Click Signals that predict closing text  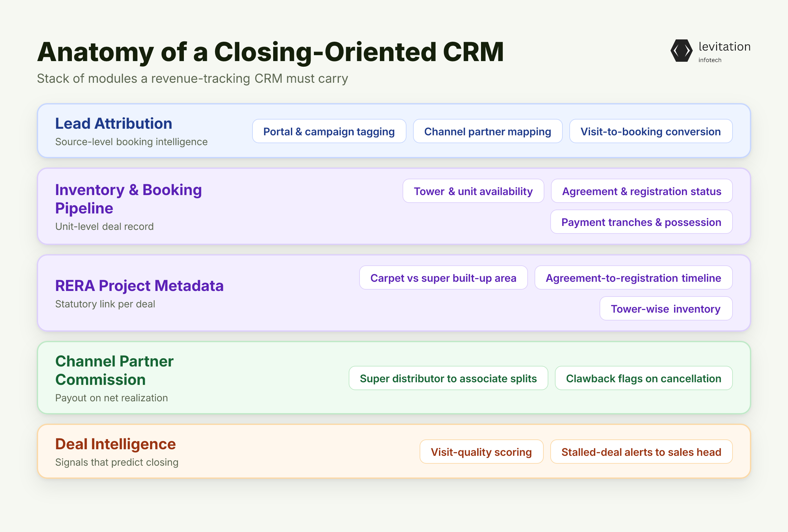coord(117,462)
